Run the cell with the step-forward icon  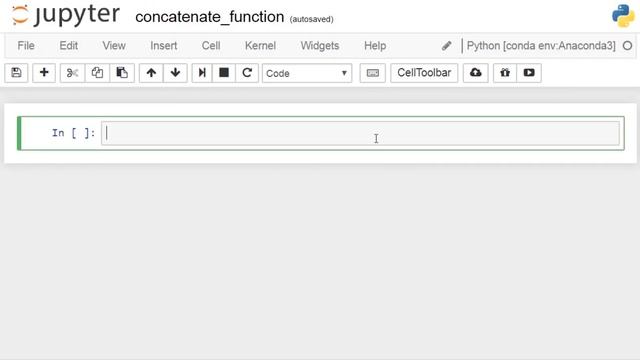pyautogui.click(x=202, y=73)
